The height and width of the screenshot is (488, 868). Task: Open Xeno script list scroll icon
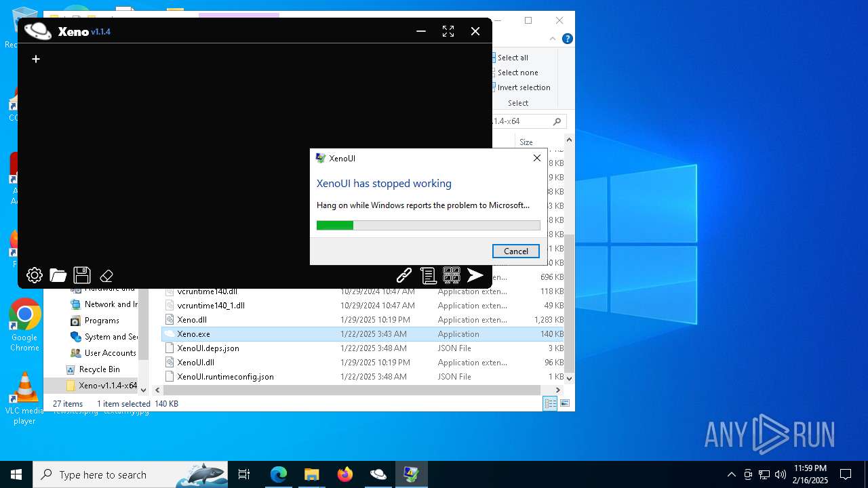(428, 275)
